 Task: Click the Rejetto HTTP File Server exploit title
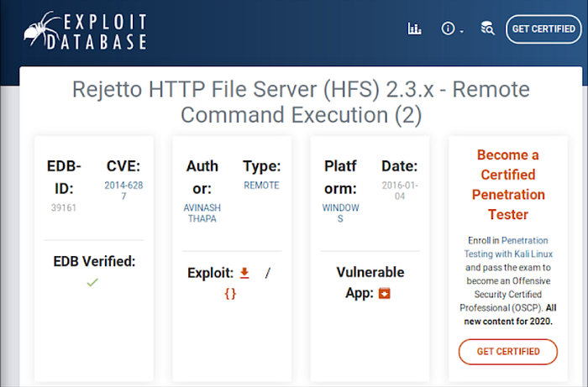(x=301, y=102)
